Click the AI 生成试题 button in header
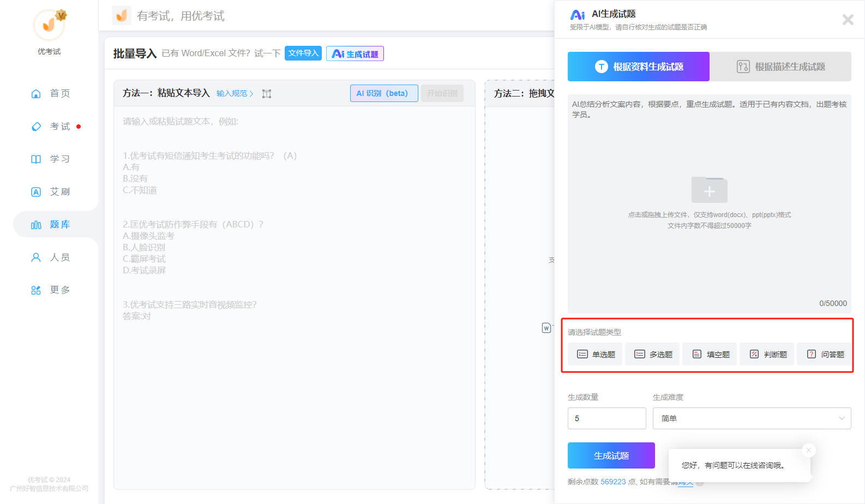This screenshot has width=865, height=504. point(355,53)
